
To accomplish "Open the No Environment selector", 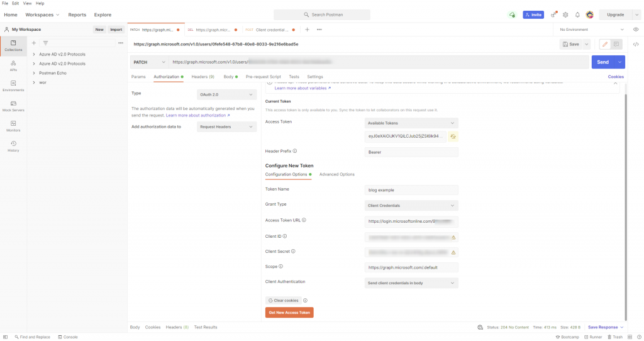I will point(591,30).
